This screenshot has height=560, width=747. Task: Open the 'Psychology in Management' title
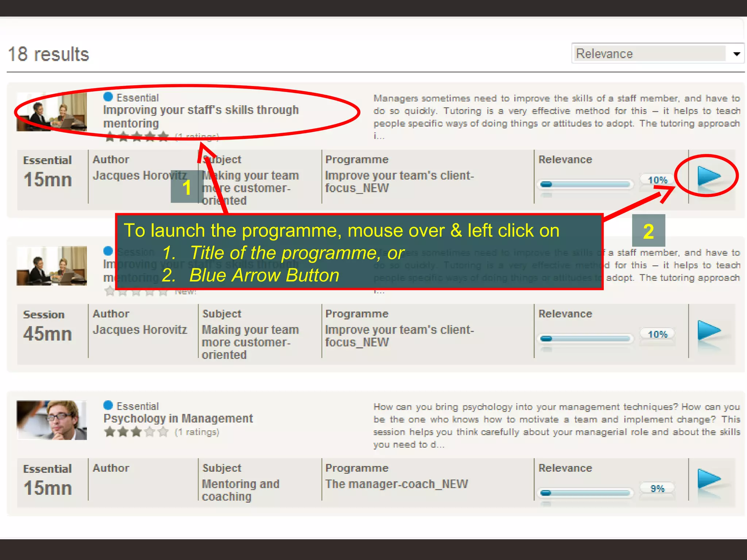178,418
